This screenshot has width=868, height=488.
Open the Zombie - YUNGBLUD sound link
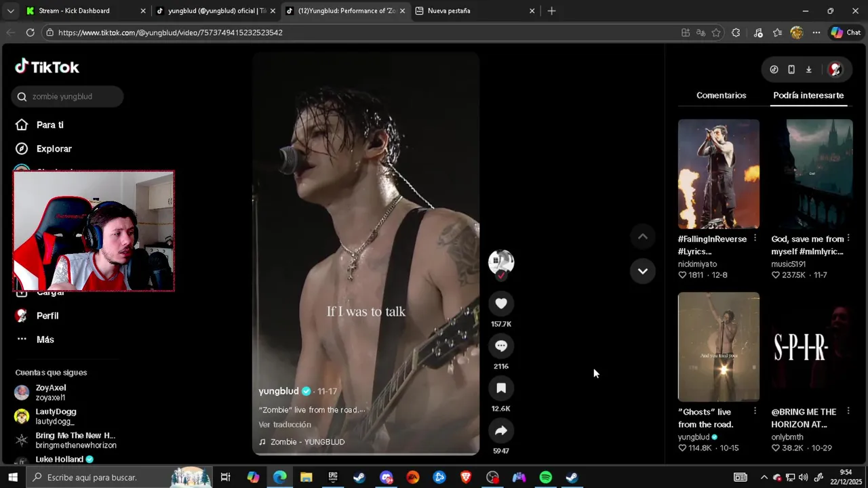307,442
